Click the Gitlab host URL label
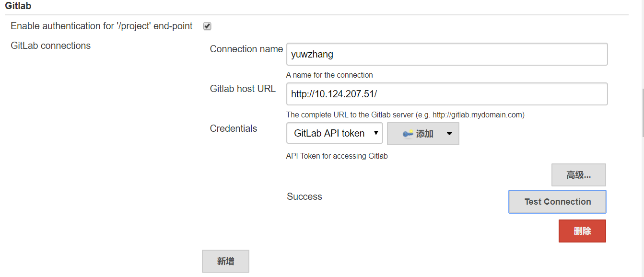The width and height of the screenshot is (644, 277). point(243,89)
